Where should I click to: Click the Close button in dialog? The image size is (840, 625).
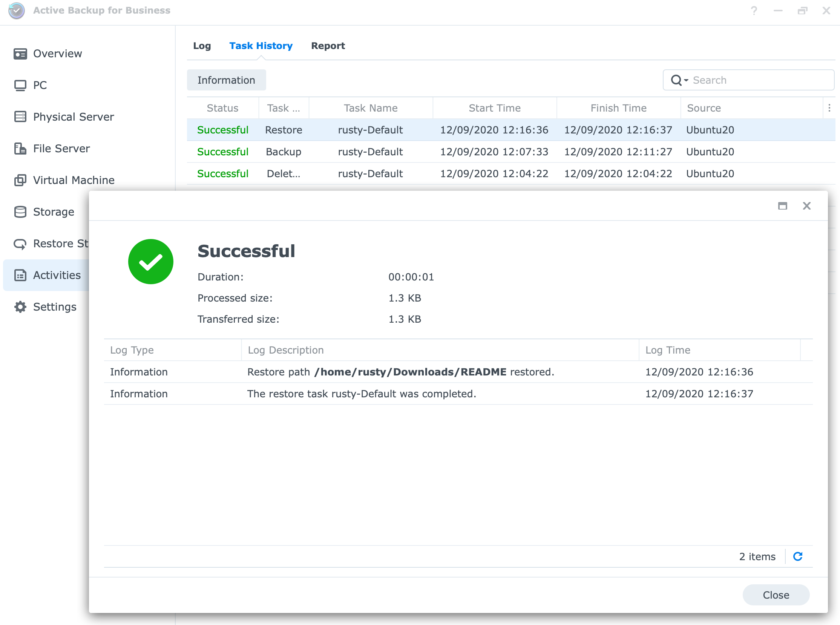pyautogui.click(x=776, y=595)
